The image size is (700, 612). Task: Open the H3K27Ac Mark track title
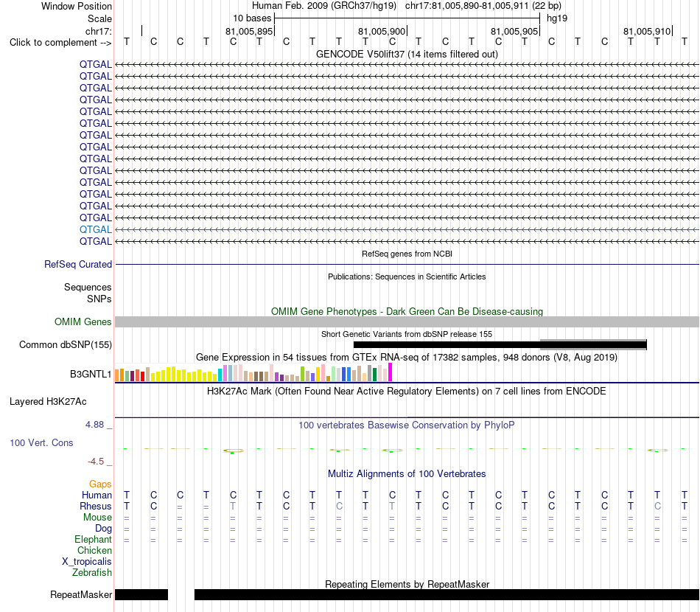pos(407,392)
